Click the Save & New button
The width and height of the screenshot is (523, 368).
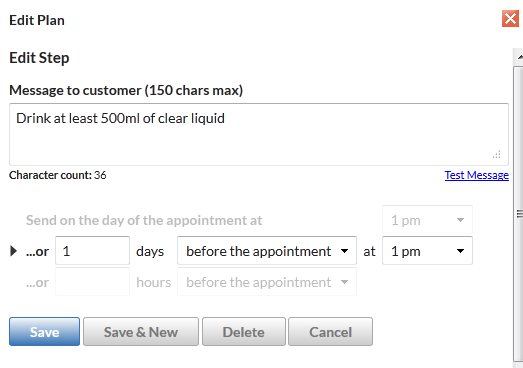point(141,332)
